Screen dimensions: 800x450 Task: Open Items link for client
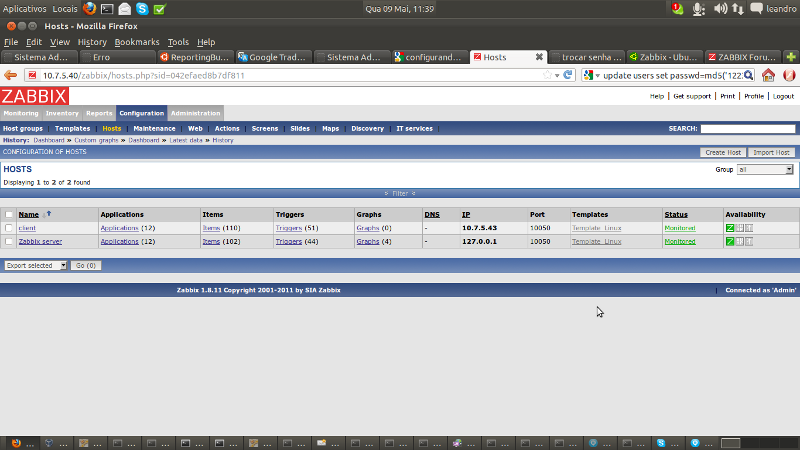pos(211,228)
